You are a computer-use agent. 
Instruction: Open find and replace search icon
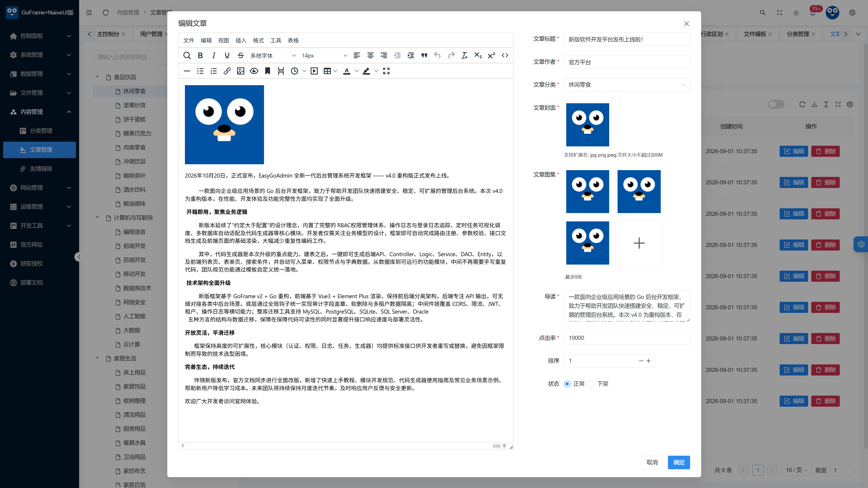click(187, 56)
